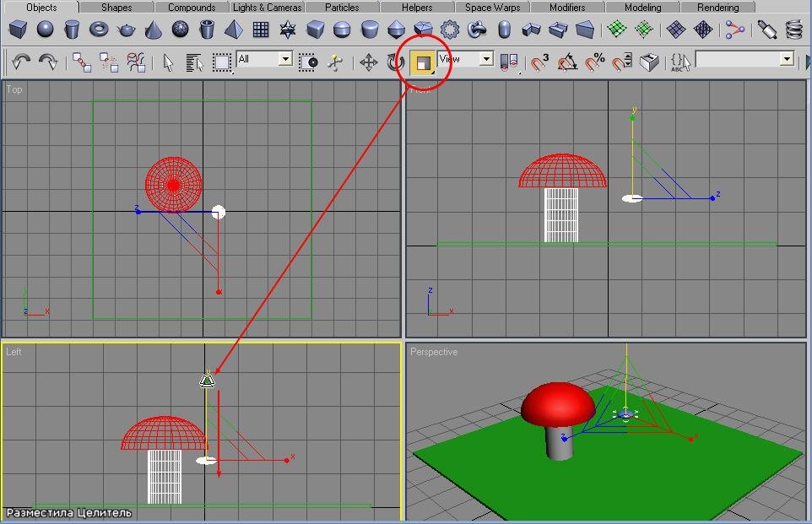The image size is (812, 524).
Task: Open the highlighted Select and Scale flyout
Action: click(x=423, y=63)
